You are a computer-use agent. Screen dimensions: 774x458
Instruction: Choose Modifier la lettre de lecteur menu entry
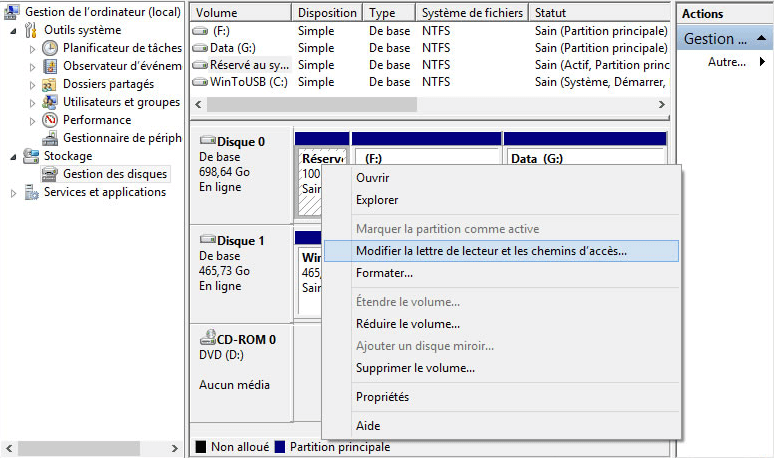(491, 251)
